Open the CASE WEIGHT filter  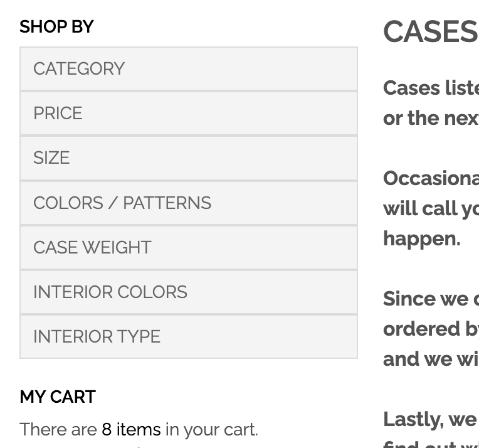(189, 248)
